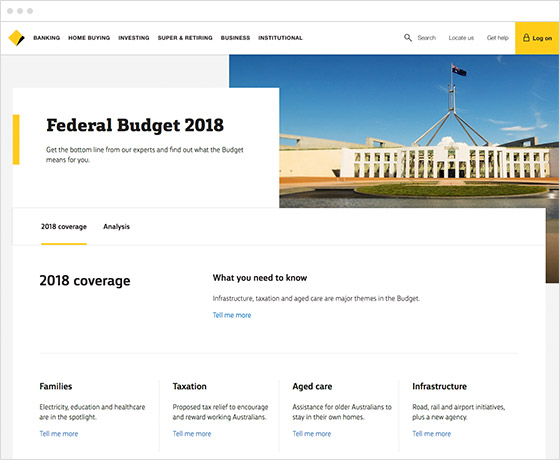Open the Super & Retiring menu

pos(185,38)
